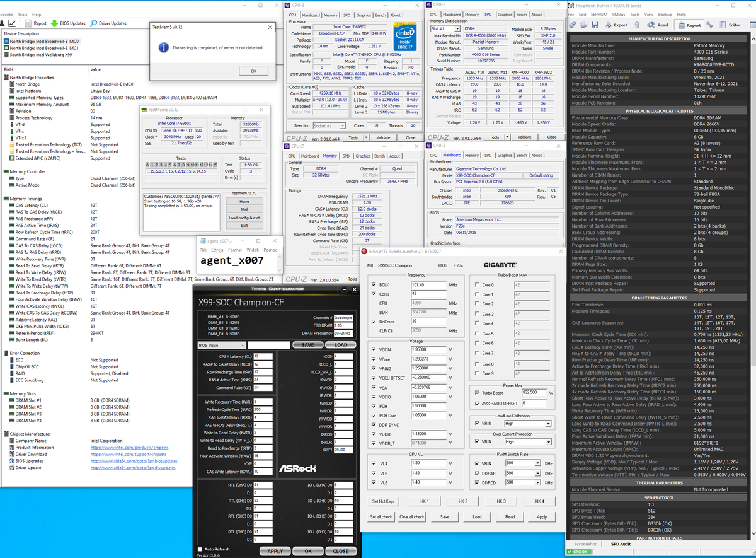The width and height of the screenshot is (756, 558).
Task: Click AIDA64 Report toolbar icon
Action: (x=36, y=23)
